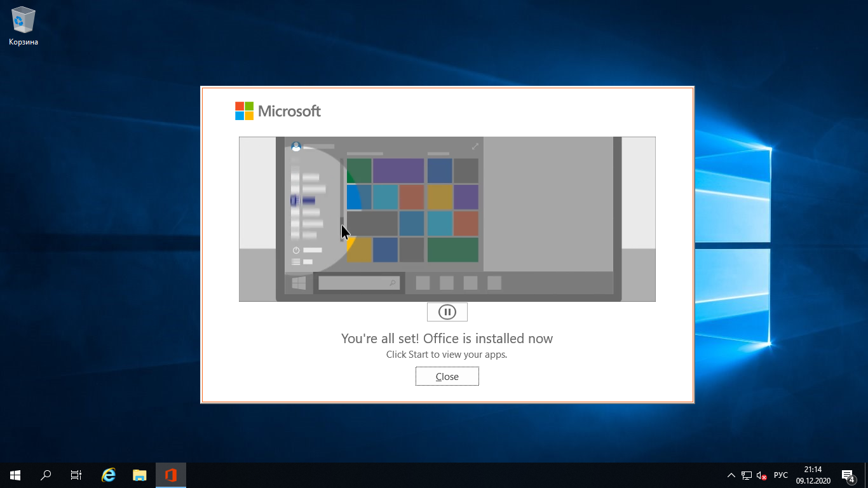
Task: Open network status tray icon
Action: click(747, 475)
